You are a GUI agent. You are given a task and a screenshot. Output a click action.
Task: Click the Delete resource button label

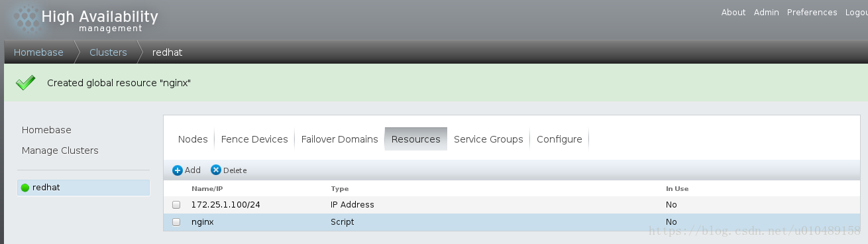235,170
